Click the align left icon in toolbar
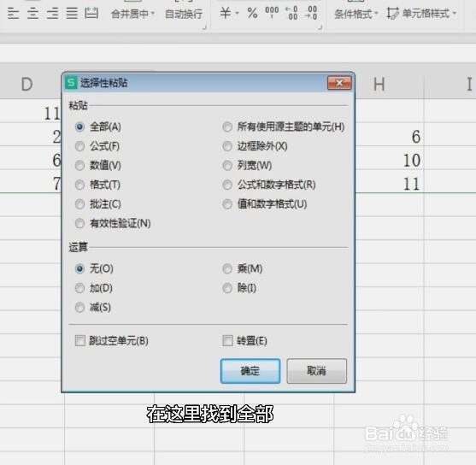 14,14
